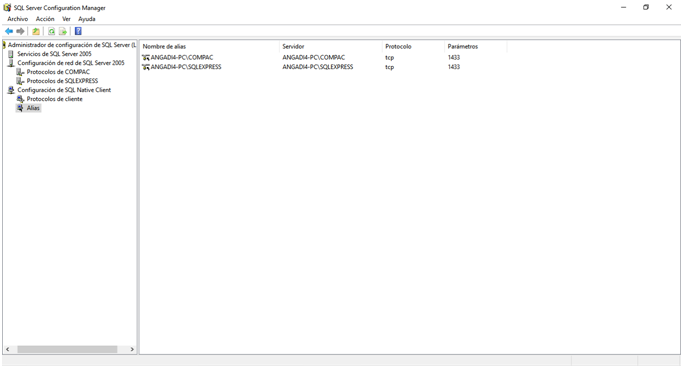Click the tcp protocol cell in SQLEXPRESS row
This screenshot has width=683, height=367.
[389, 67]
